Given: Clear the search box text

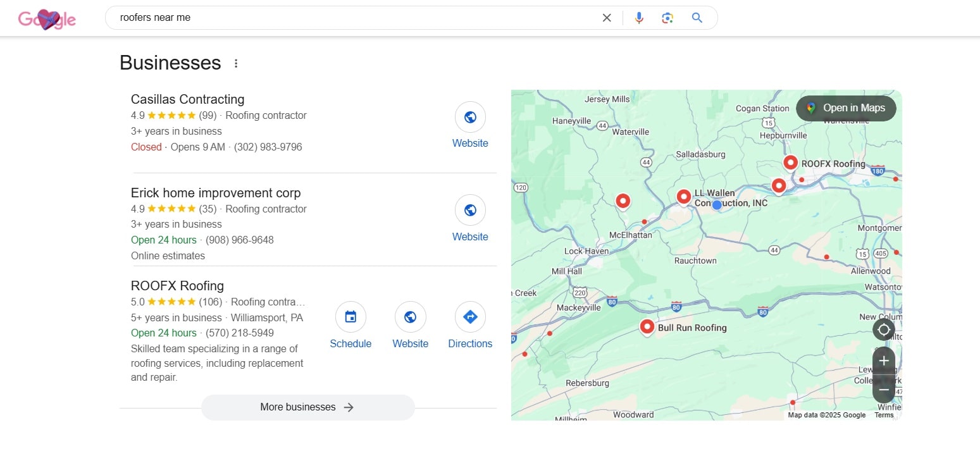Looking at the screenshot, I should point(607,18).
